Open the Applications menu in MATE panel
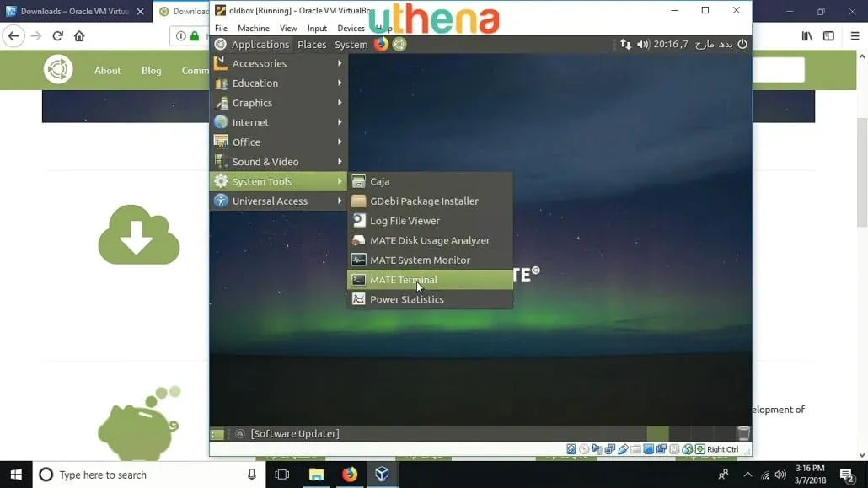 pyautogui.click(x=260, y=45)
